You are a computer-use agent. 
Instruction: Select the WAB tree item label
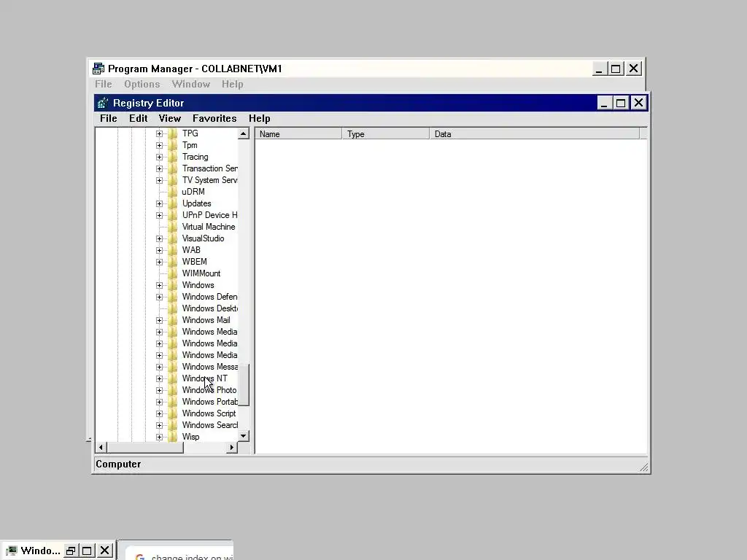191,250
